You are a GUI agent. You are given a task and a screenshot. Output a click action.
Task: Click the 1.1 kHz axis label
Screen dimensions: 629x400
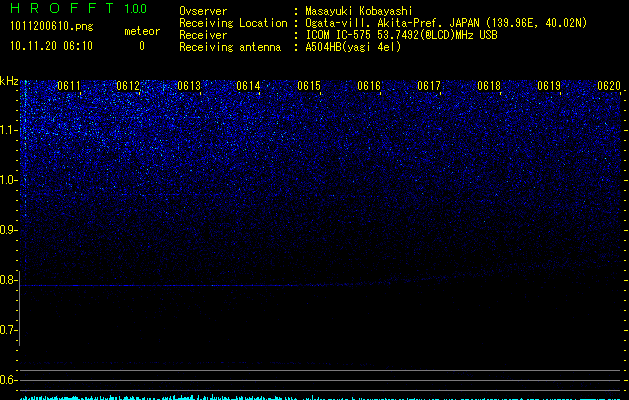click(x=8, y=130)
